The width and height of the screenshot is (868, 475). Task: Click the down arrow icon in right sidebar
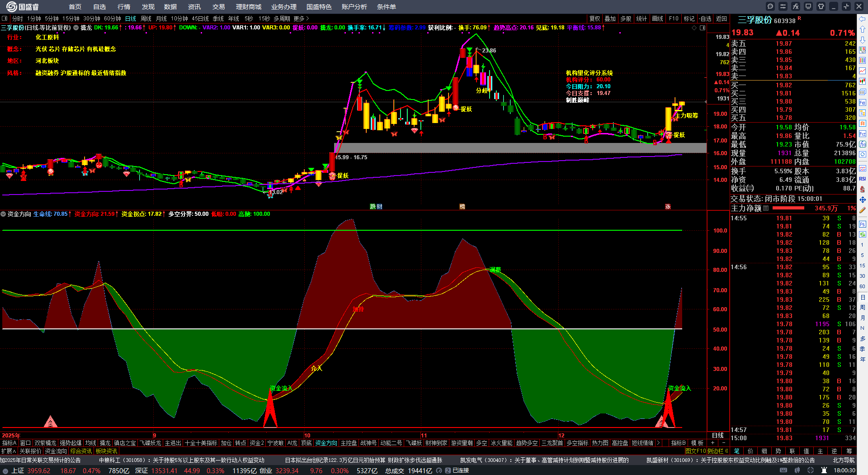click(x=863, y=40)
